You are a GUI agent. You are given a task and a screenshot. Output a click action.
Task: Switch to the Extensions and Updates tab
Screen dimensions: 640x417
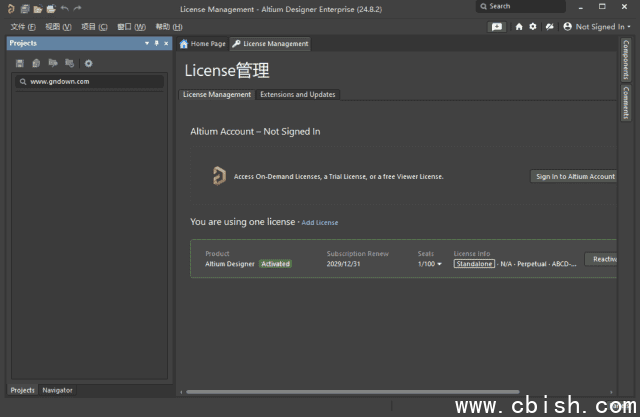coord(297,94)
